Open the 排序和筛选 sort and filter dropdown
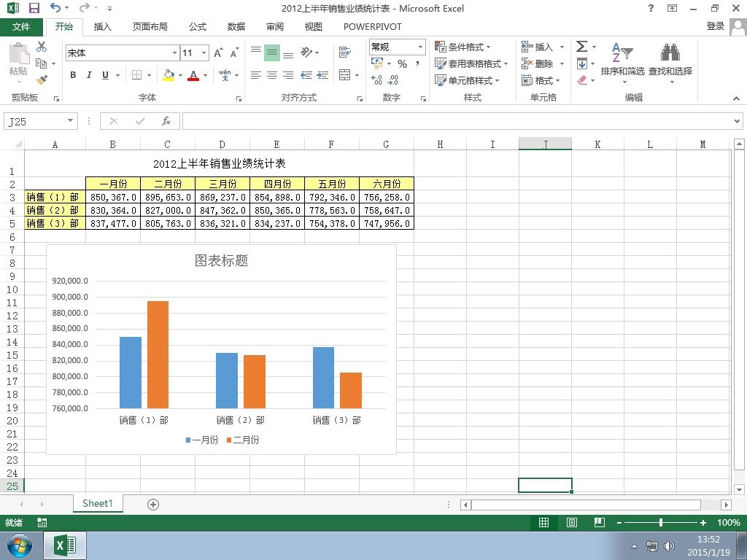The width and height of the screenshot is (747, 560). (x=623, y=63)
